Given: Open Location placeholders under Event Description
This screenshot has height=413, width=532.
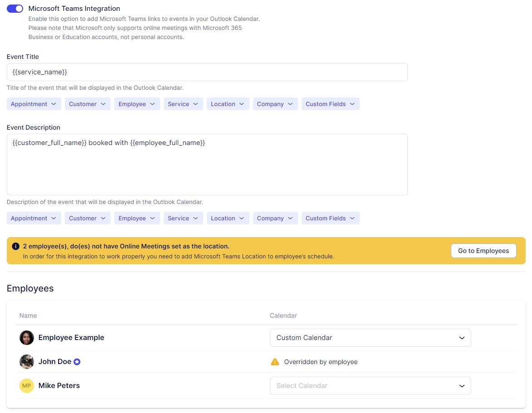Looking at the screenshot, I should coord(228,219).
